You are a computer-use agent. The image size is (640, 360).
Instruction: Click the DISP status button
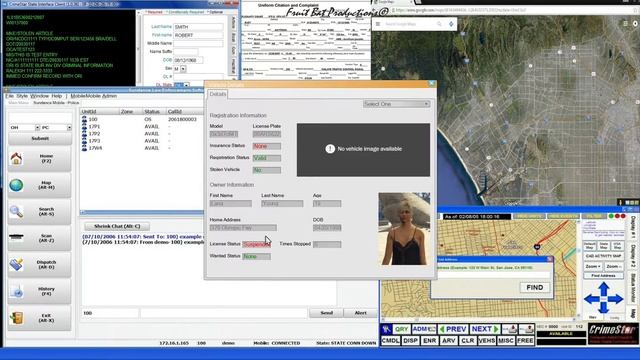[x=410, y=340]
